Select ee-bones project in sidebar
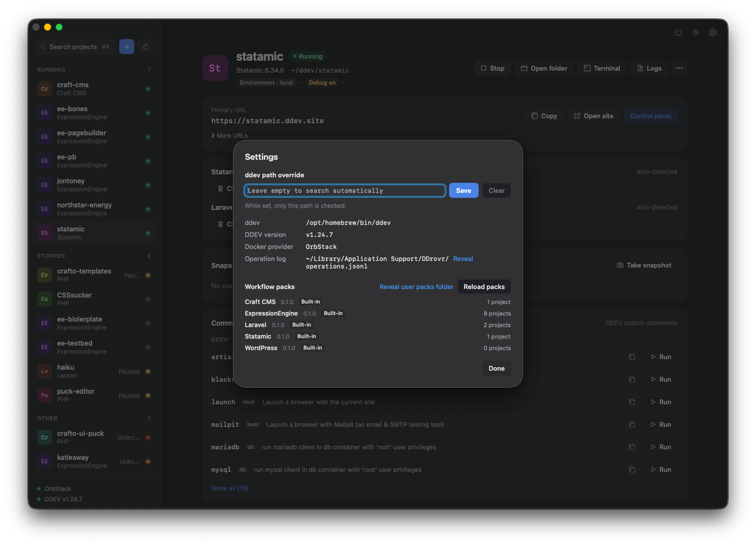The height and width of the screenshot is (546, 756). click(x=94, y=113)
